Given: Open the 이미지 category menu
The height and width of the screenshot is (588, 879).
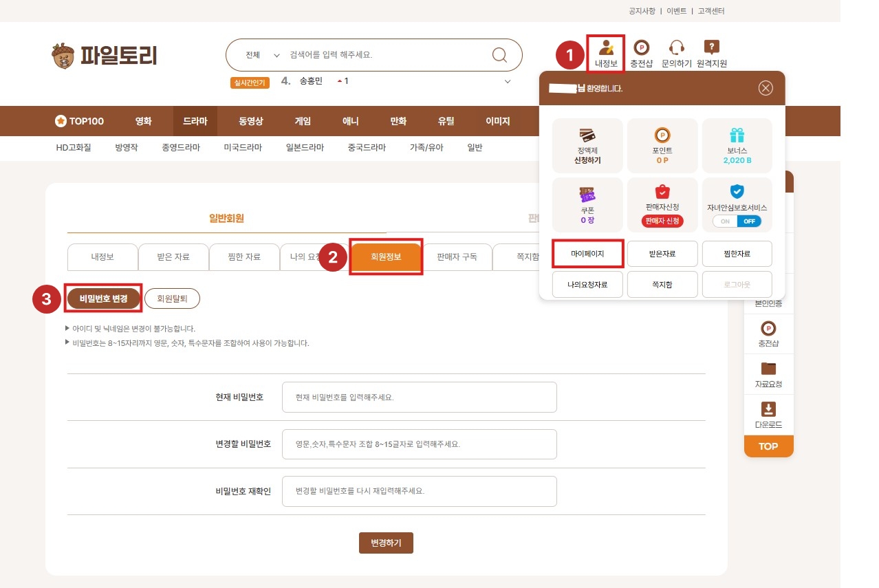Looking at the screenshot, I should pos(498,121).
